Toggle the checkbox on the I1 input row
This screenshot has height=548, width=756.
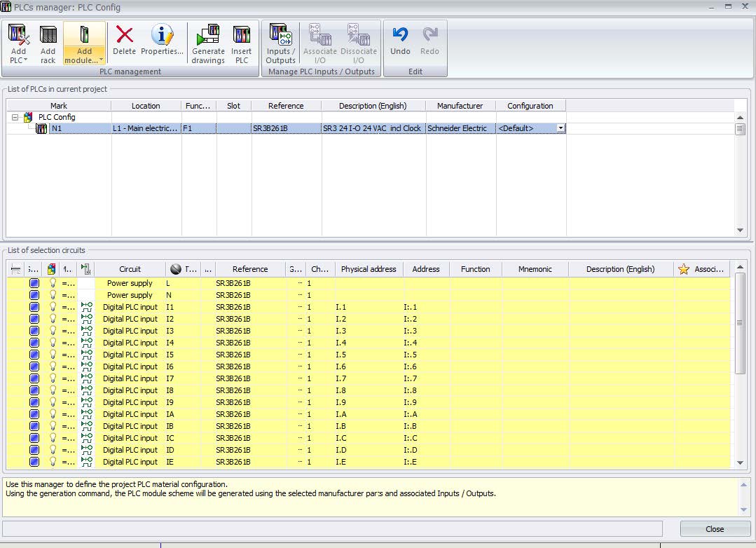point(34,306)
